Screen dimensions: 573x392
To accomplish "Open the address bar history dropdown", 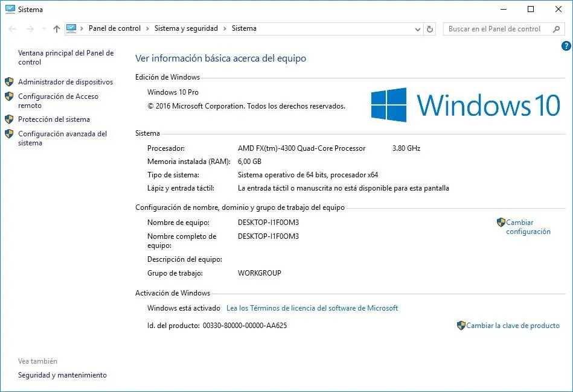I will (418, 29).
